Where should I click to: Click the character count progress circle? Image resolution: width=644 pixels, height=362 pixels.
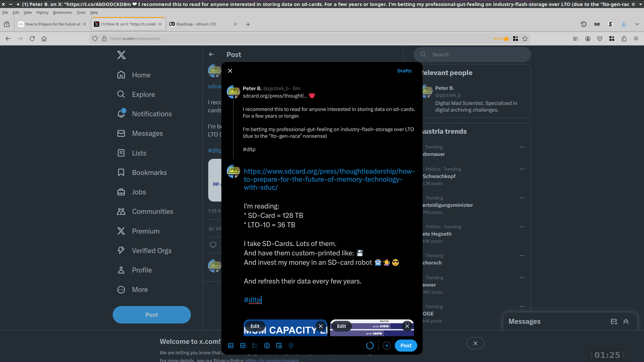click(x=370, y=346)
